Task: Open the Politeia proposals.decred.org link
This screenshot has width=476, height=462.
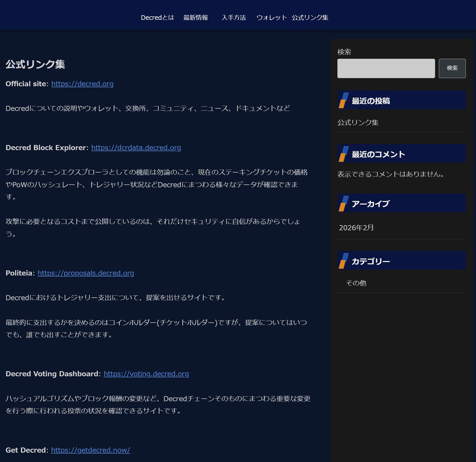Action: point(85,273)
